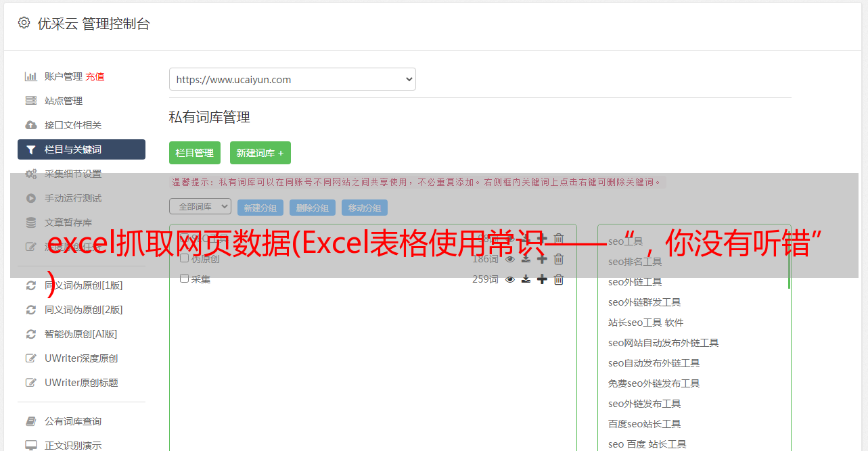Open the site URL dropdown (www.ucaiyun.com)

click(x=292, y=79)
